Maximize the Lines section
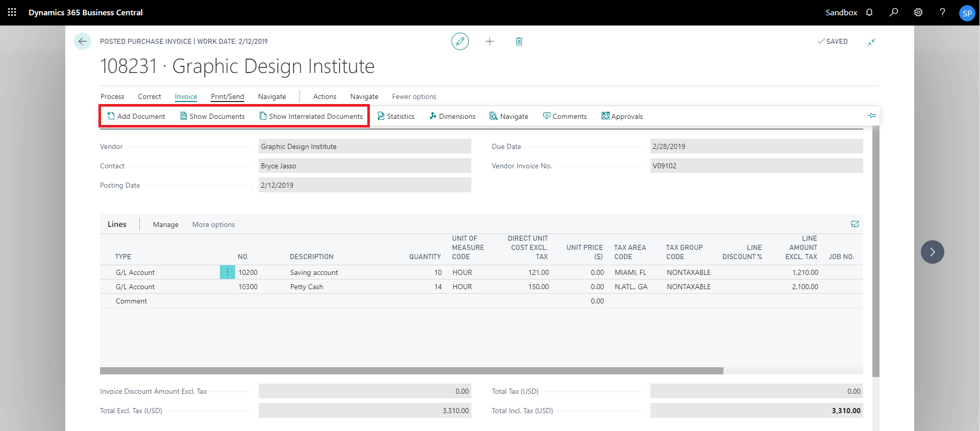 855,224
